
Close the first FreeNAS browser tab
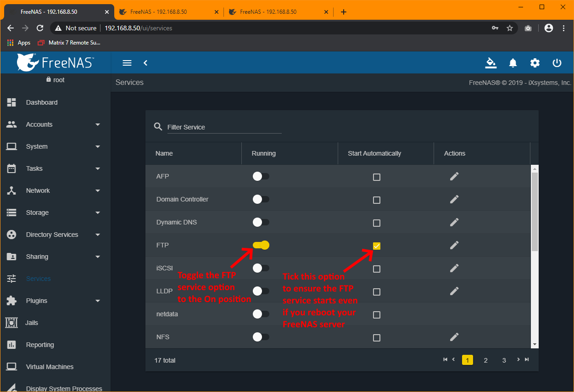click(x=106, y=12)
